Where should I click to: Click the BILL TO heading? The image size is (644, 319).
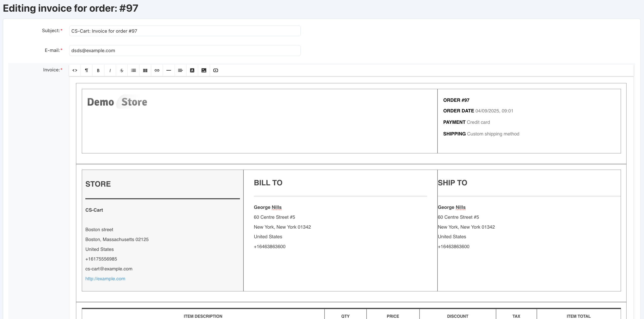(x=268, y=183)
